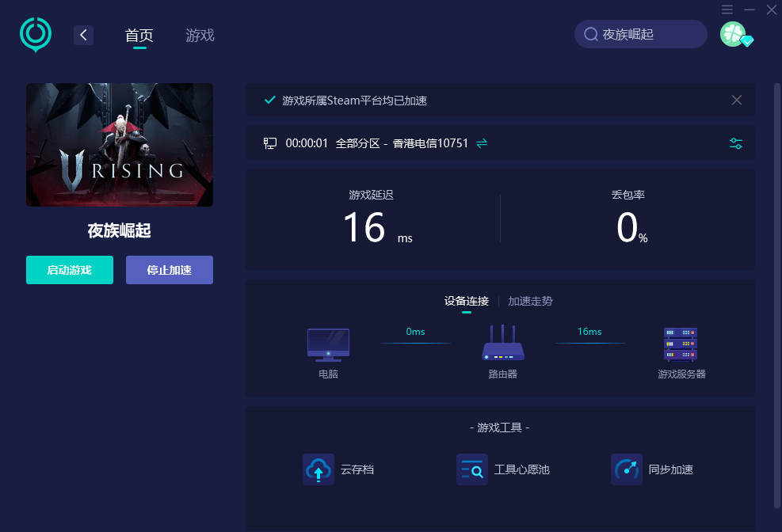Click the green accelerator logo icon
The width and height of the screenshot is (782, 532).
coord(36,34)
